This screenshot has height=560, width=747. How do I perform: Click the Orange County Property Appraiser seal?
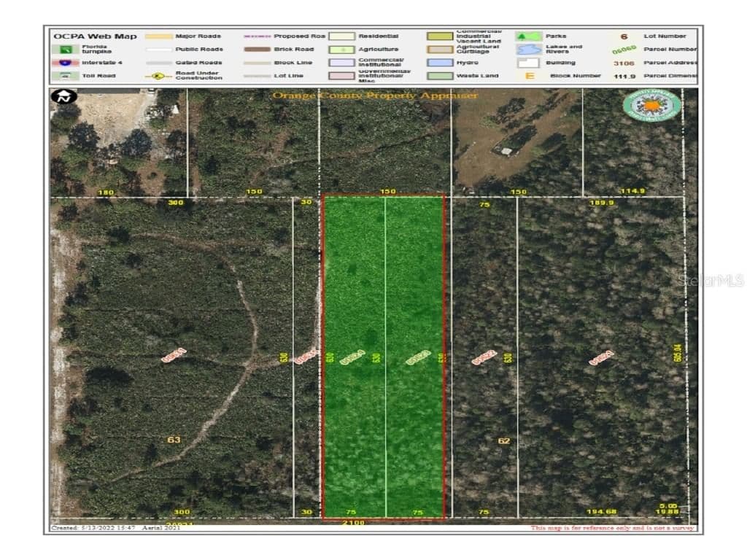[651, 105]
